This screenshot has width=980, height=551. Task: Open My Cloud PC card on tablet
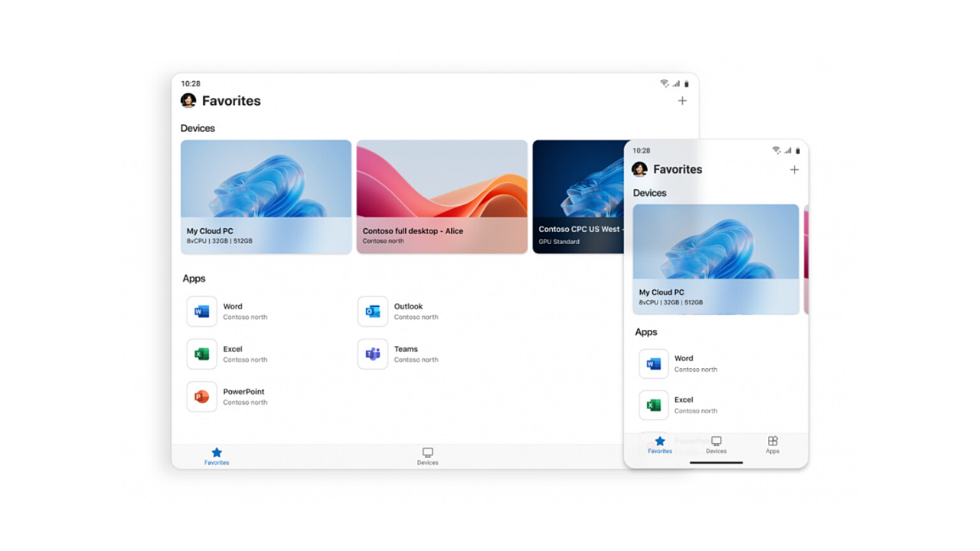coord(266,197)
